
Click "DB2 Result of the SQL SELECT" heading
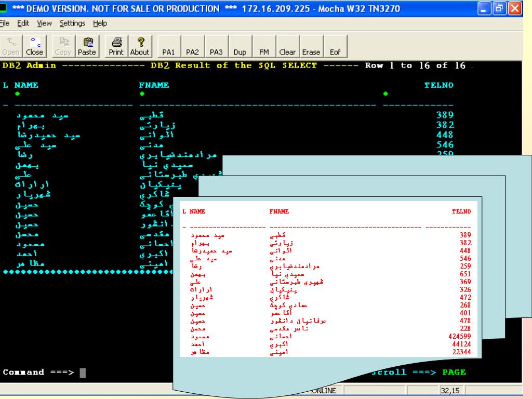[x=233, y=65]
